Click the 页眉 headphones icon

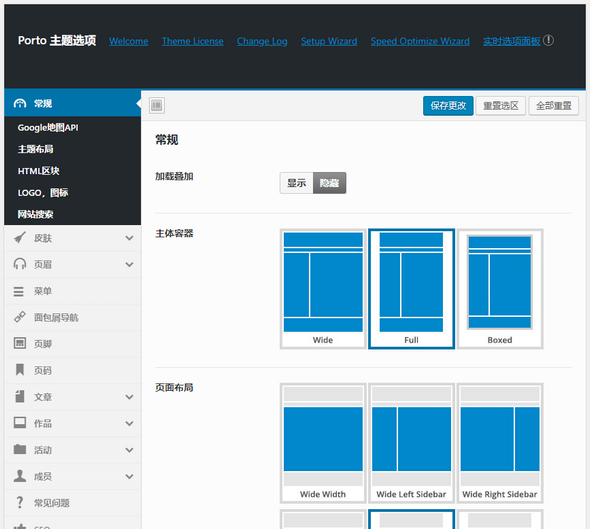(x=20, y=264)
